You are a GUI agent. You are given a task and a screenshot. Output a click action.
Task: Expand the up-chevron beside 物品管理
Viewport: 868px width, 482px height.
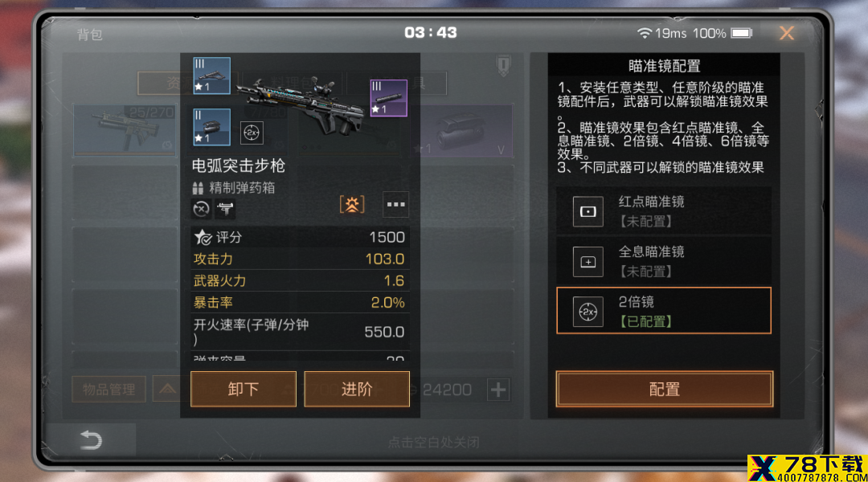click(167, 389)
